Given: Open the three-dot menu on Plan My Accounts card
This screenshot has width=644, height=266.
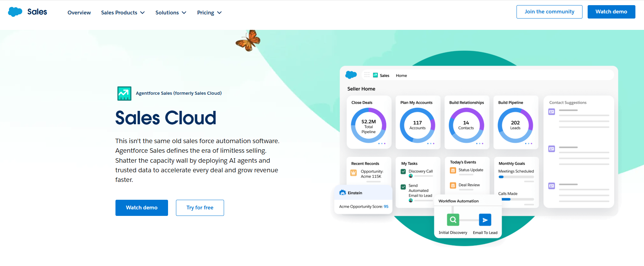Looking at the screenshot, I should click(431, 143).
